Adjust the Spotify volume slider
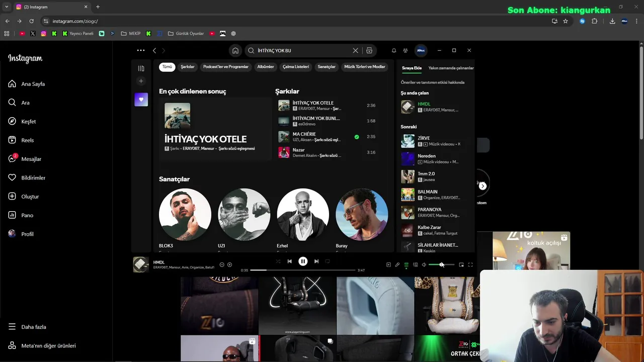The width and height of the screenshot is (644, 362). pyautogui.click(x=441, y=265)
